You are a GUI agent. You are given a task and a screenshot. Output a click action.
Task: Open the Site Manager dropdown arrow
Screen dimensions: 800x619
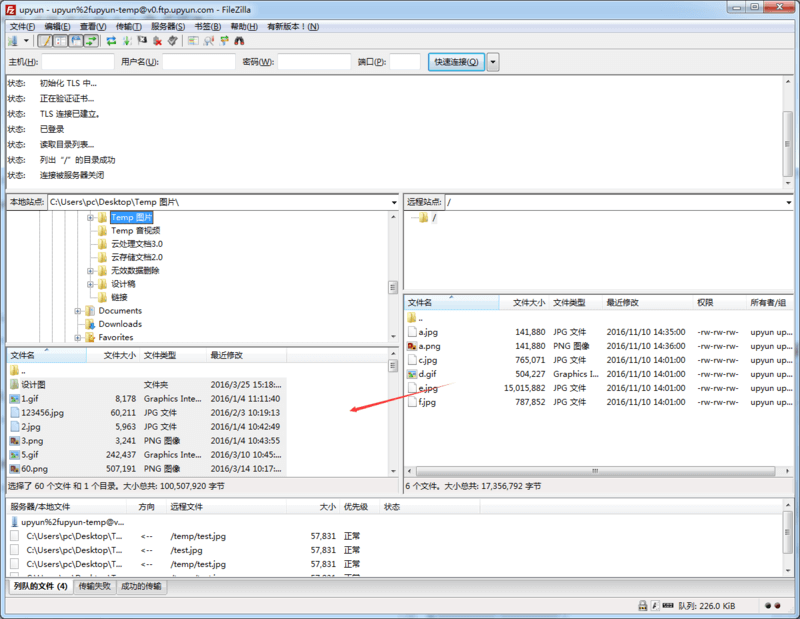tap(26, 41)
